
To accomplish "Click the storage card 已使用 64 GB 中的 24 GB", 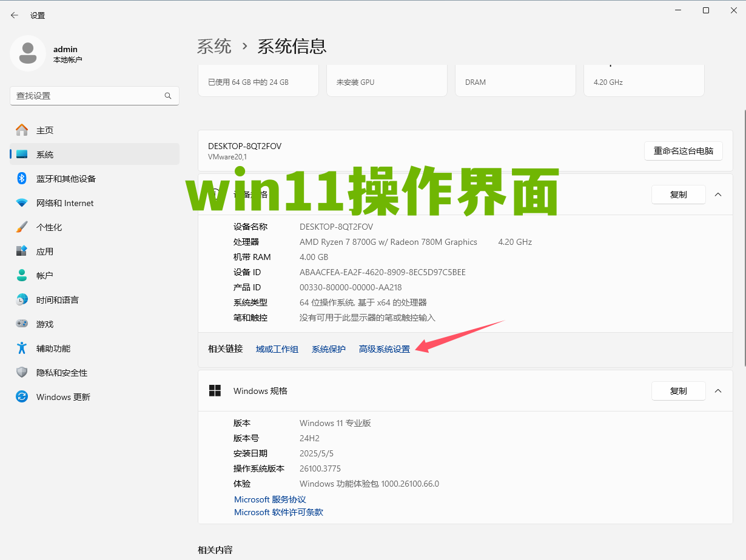I will [258, 80].
